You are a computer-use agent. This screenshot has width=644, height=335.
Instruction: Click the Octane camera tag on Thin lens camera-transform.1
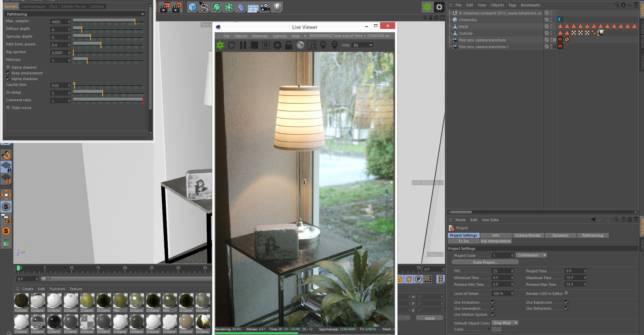click(560, 46)
